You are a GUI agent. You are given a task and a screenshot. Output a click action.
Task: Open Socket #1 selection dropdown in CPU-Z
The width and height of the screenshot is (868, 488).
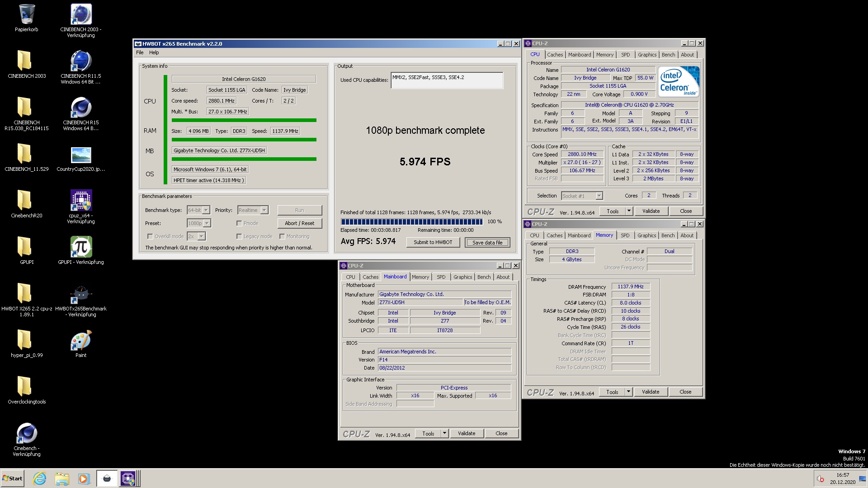[x=582, y=196]
